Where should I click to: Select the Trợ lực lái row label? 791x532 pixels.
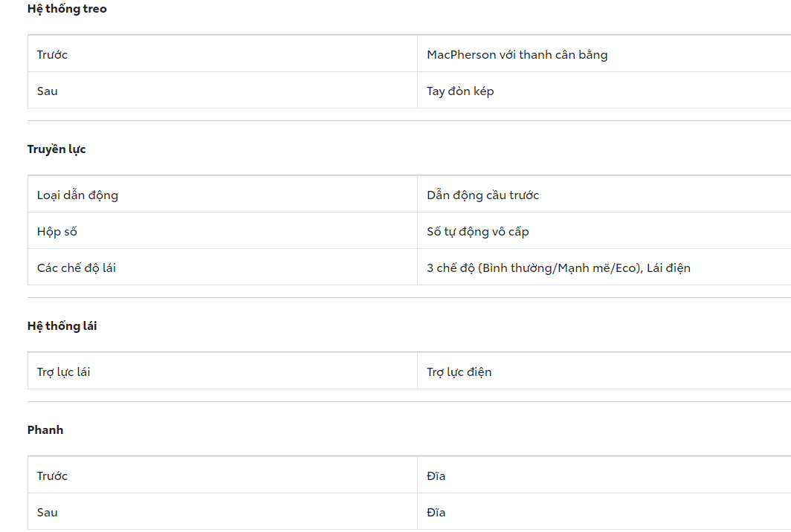tap(63, 372)
